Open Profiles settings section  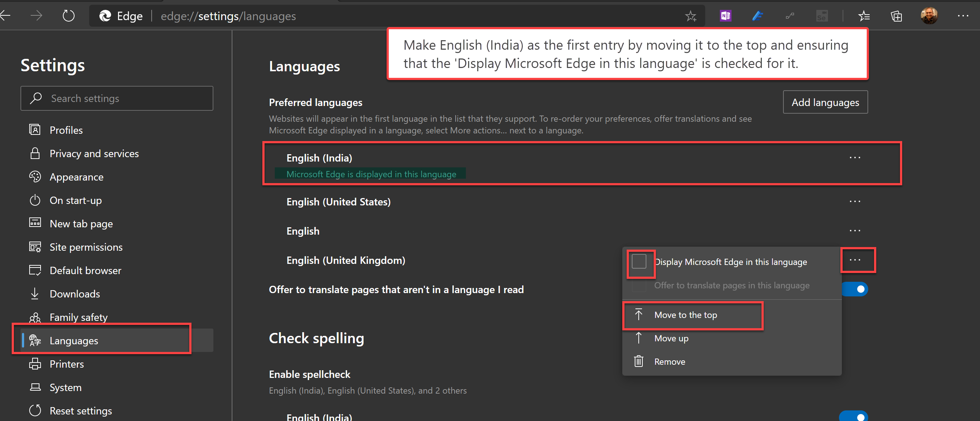coord(117,130)
